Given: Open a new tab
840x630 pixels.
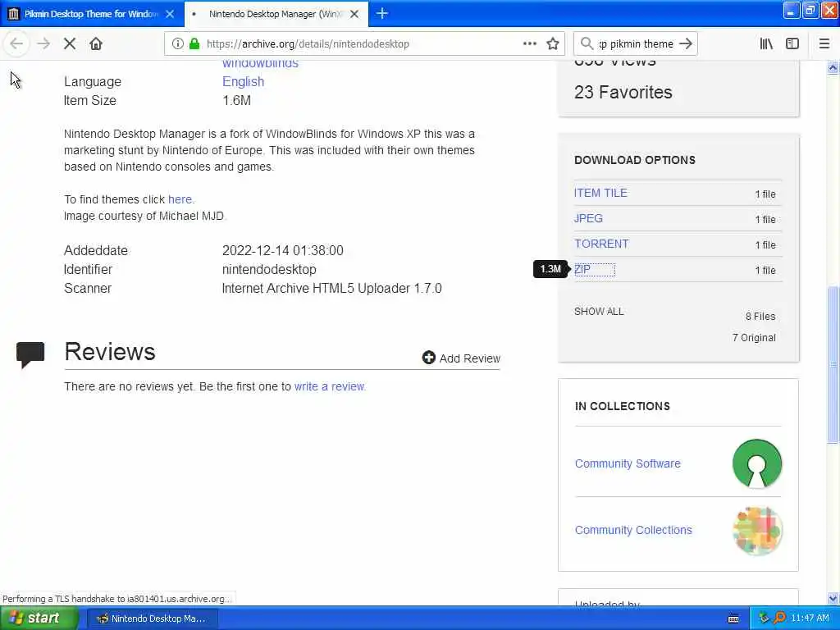Looking at the screenshot, I should pos(382,14).
